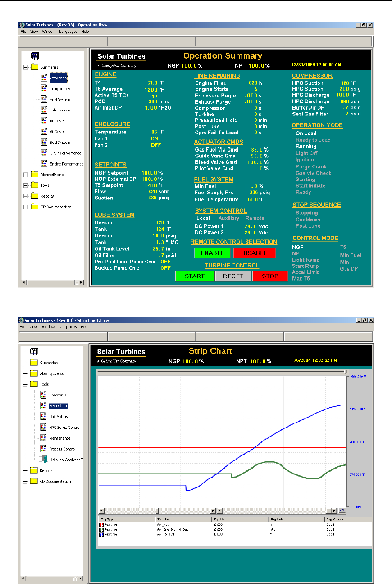
Task: Select the VibDriver screen icon
Action: click(44, 121)
